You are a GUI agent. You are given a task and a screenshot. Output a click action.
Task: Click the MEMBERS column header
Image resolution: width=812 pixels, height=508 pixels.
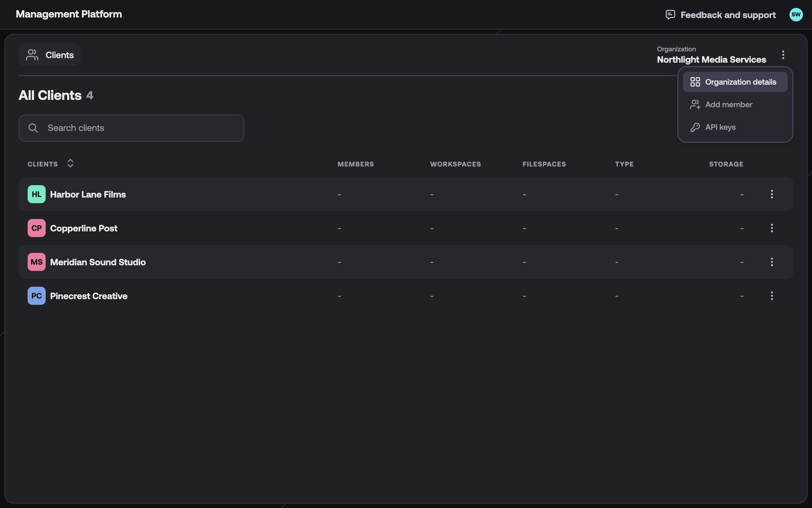point(356,164)
